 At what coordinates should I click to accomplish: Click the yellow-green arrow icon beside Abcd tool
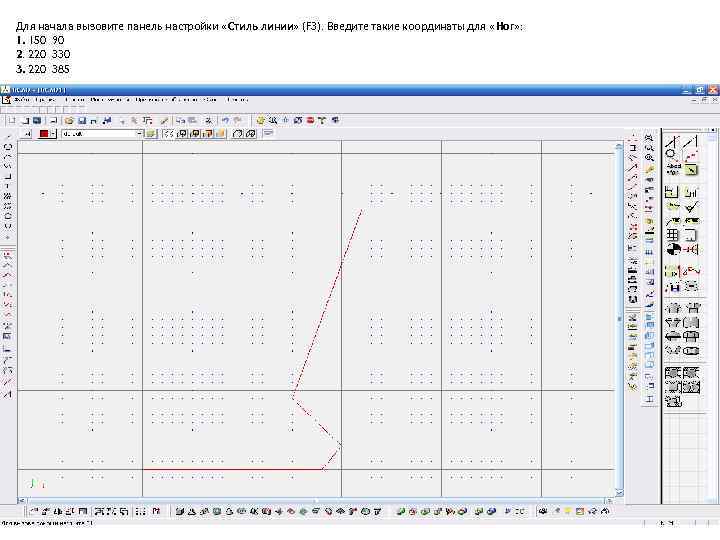point(691,170)
